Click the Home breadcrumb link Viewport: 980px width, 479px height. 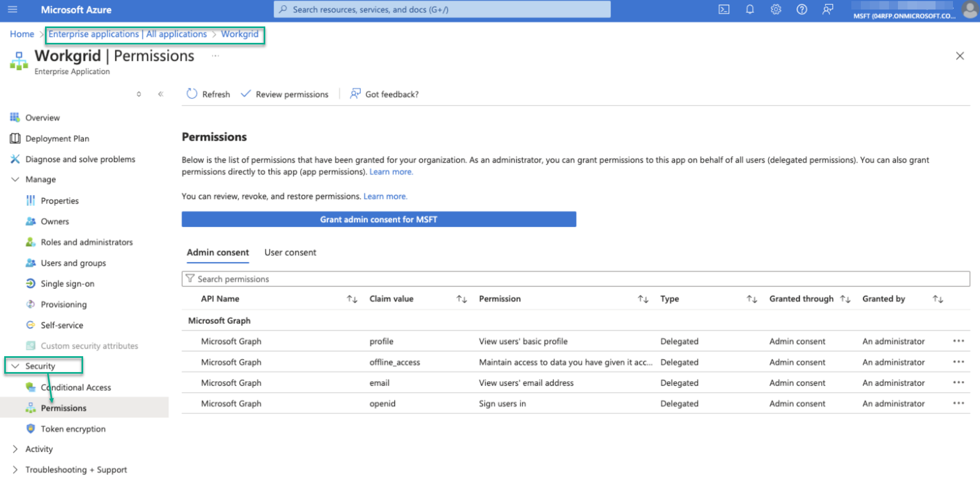[x=22, y=34]
